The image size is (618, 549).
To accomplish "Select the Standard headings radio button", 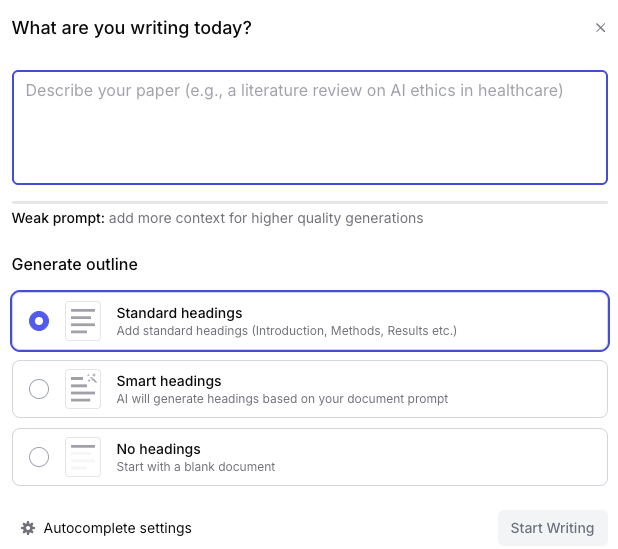I will [x=39, y=321].
